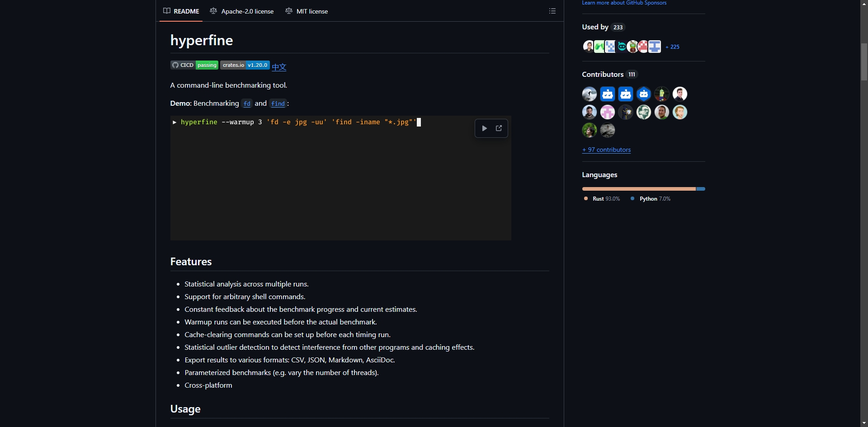Click the green bug character avatar under Used by

point(632,47)
